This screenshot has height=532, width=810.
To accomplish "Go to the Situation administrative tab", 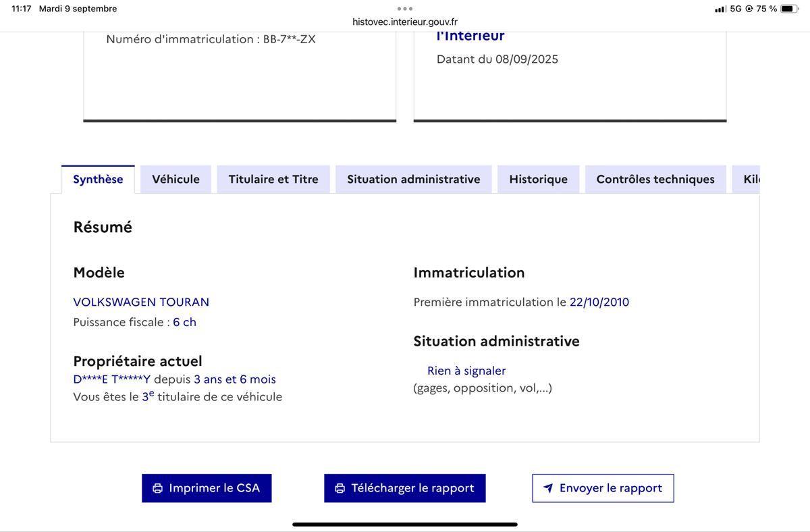I will (414, 180).
